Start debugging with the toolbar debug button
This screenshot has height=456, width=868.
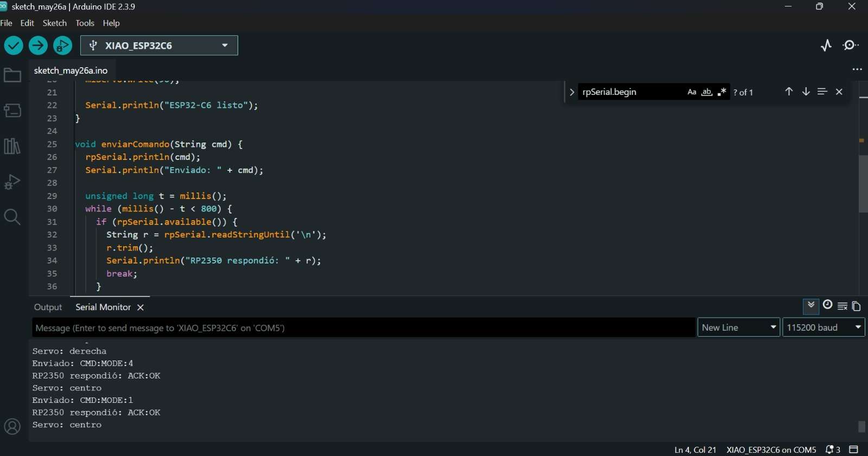(63, 46)
